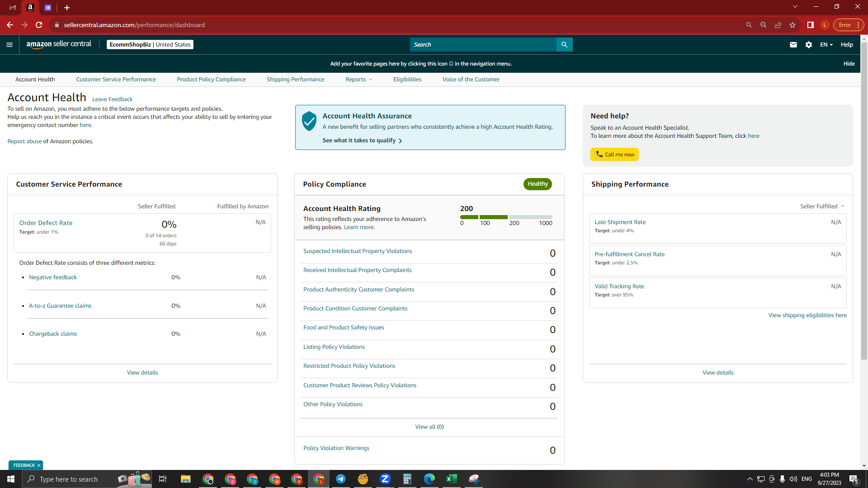868x488 pixels.
Task: Switch to Customer Service Performance tab
Action: pyautogui.click(x=116, y=80)
